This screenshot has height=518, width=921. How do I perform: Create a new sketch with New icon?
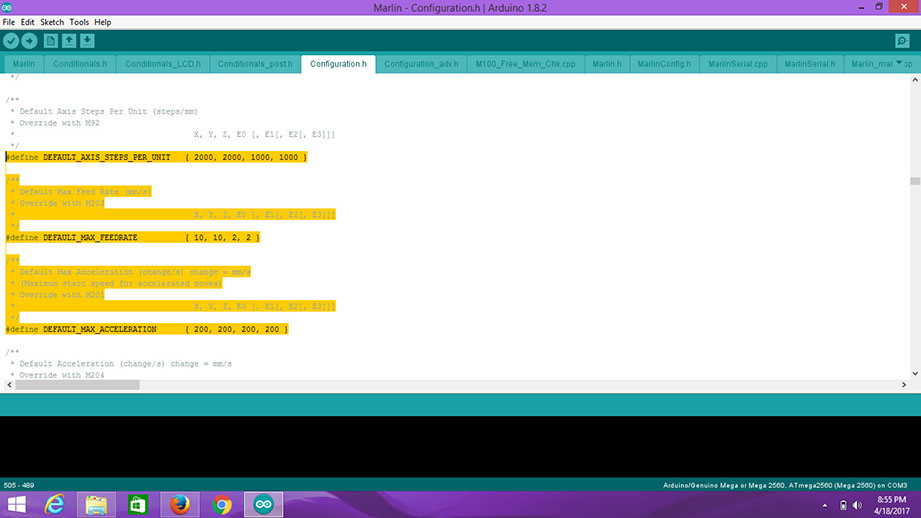point(51,41)
